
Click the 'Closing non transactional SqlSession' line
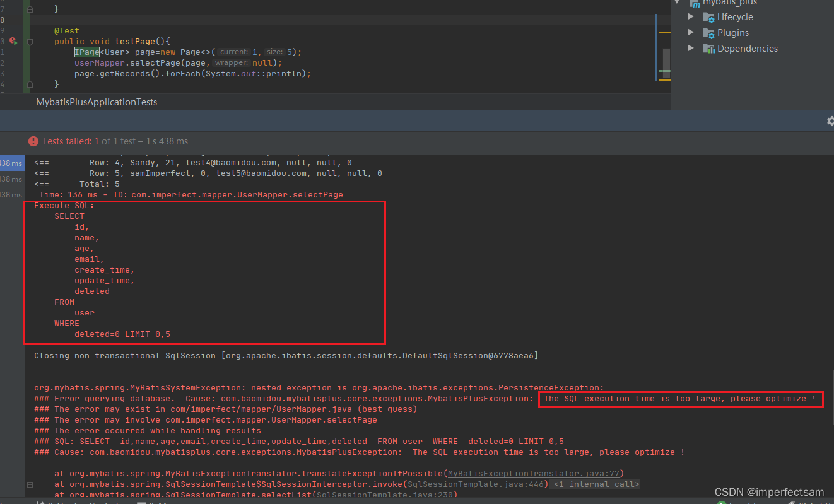(286, 356)
